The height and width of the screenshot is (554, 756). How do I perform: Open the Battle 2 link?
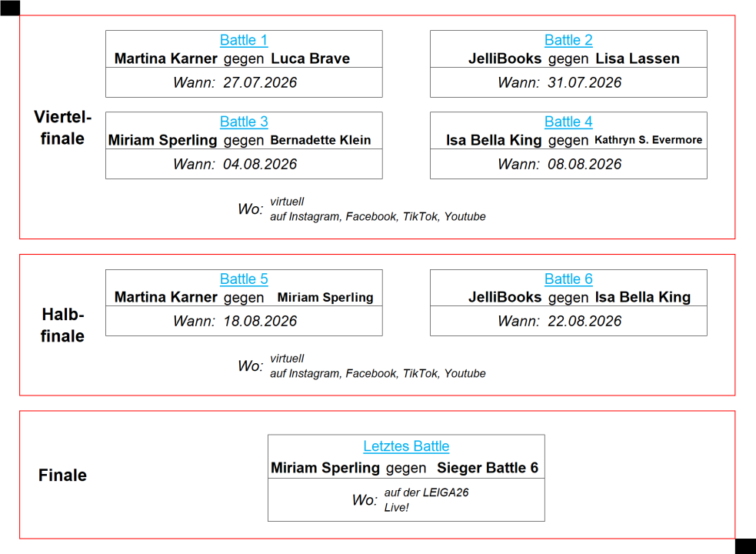tap(568, 40)
